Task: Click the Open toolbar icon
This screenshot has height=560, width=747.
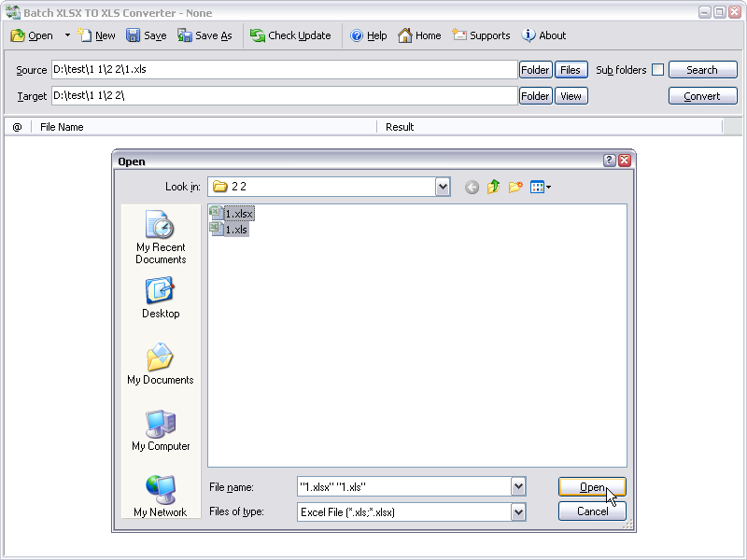Action: (x=18, y=35)
